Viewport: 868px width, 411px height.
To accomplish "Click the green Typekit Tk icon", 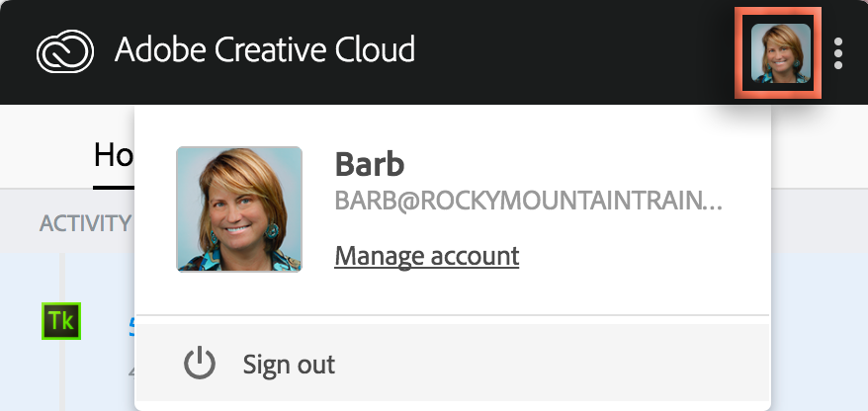I will point(61,321).
